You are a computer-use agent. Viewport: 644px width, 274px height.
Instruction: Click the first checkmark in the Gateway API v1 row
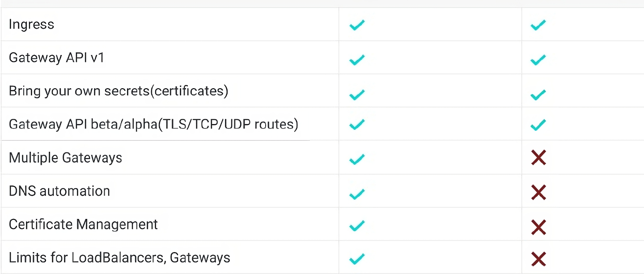(357, 60)
